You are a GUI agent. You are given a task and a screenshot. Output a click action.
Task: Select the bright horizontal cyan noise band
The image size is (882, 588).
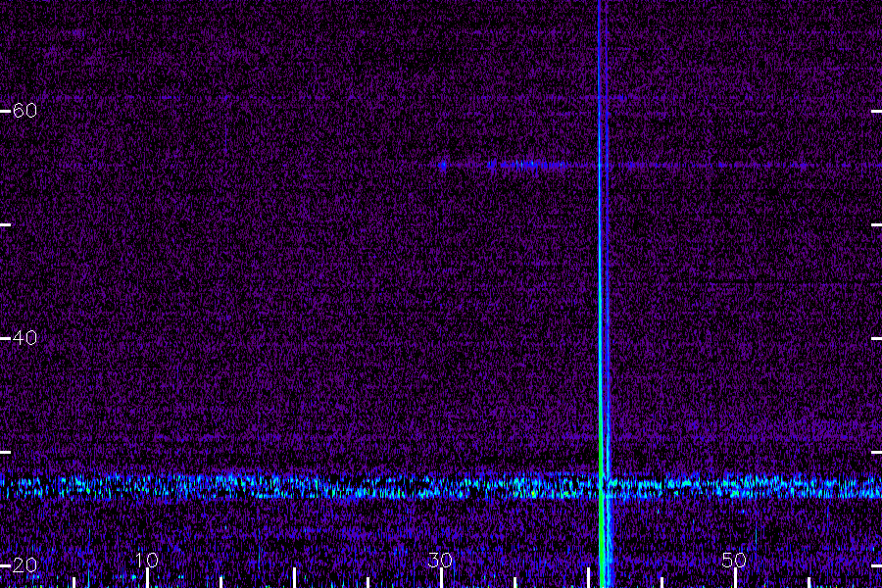pyautogui.click(x=441, y=487)
